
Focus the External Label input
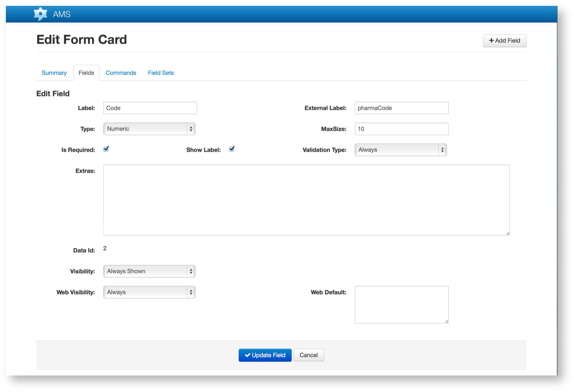point(401,108)
